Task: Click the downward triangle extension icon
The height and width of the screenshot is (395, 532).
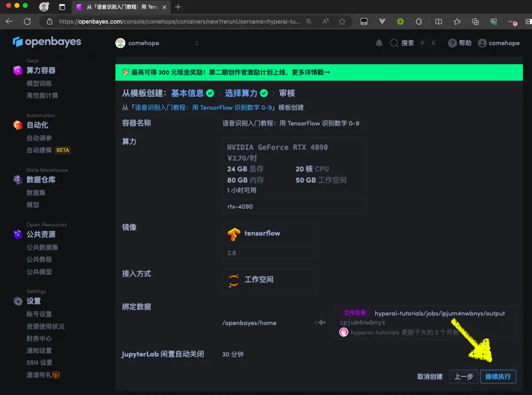Action: tap(382, 21)
